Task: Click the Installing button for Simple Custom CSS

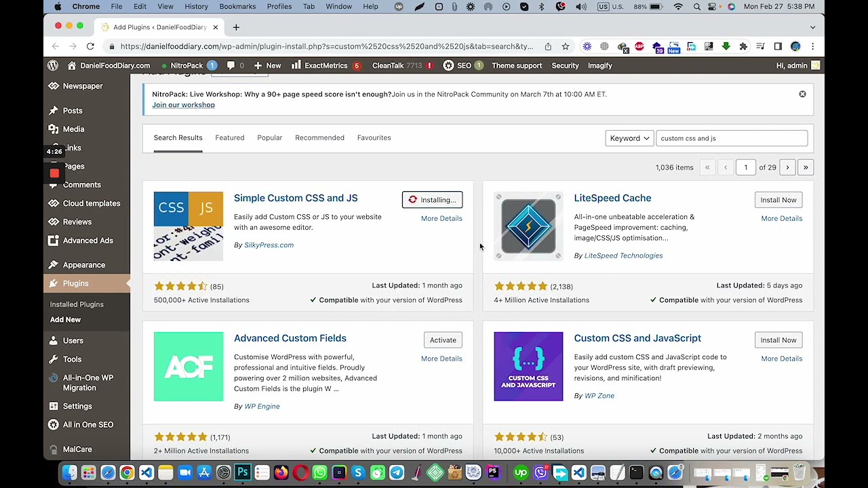Action: [x=432, y=200]
